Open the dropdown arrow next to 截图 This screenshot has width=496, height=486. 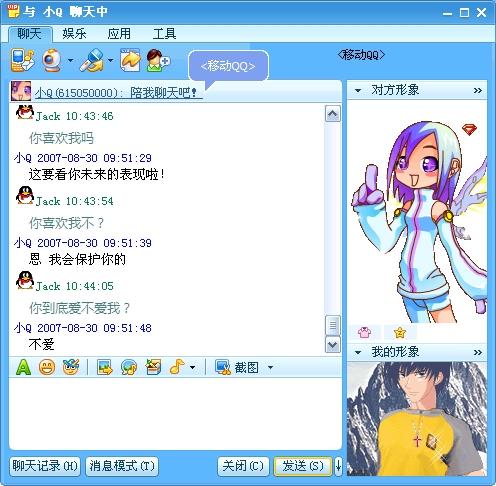[x=270, y=367]
